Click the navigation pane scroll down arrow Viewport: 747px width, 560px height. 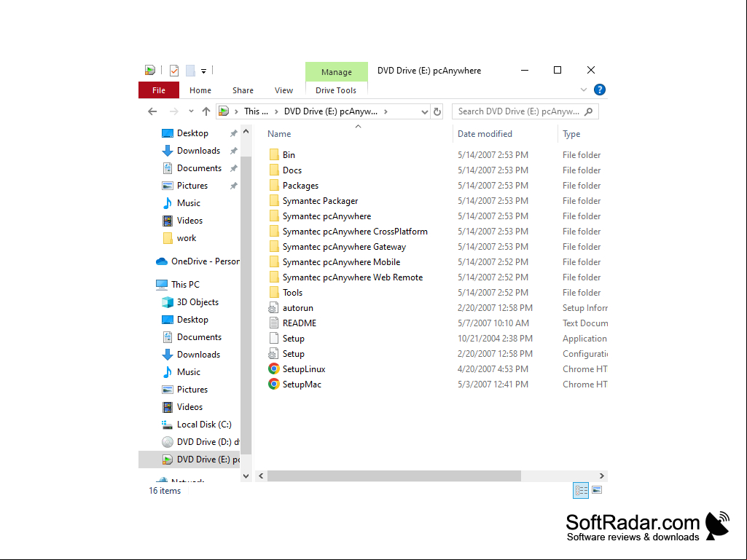pyautogui.click(x=246, y=476)
